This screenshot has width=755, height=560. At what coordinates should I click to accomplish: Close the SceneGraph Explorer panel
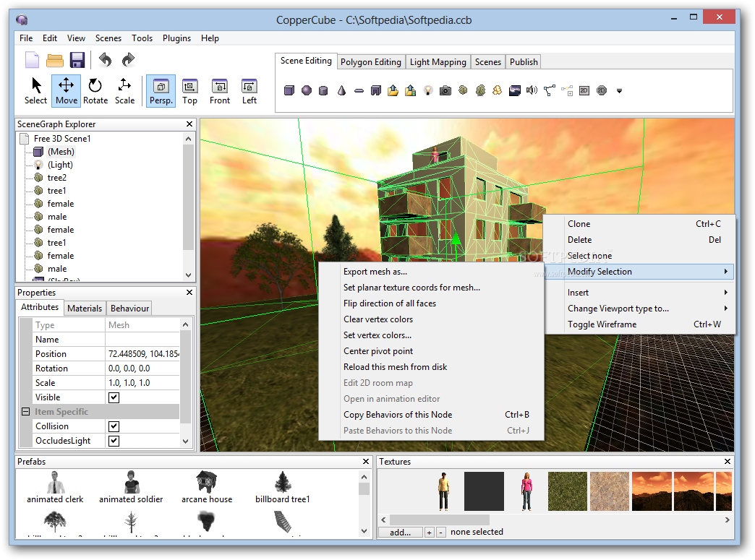click(x=189, y=124)
